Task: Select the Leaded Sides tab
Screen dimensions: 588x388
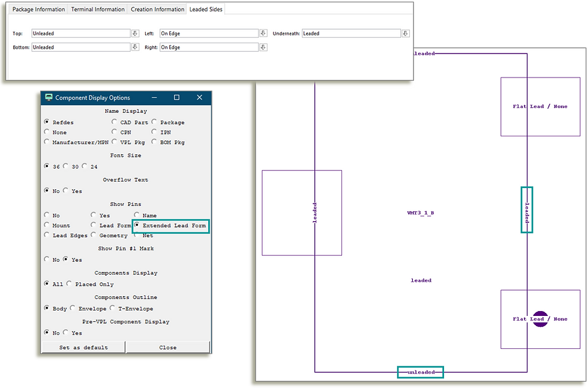Action: coord(206,10)
